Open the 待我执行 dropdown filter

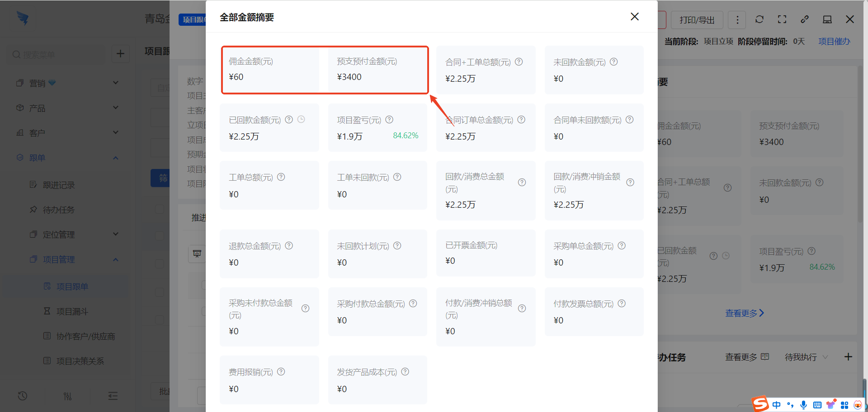(x=806, y=357)
